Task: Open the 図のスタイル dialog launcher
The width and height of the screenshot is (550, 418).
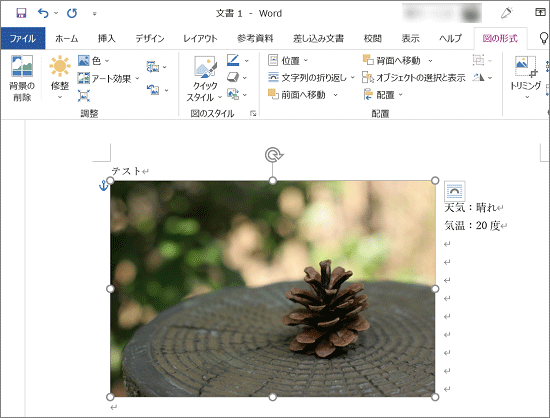Action: [x=253, y=113]
